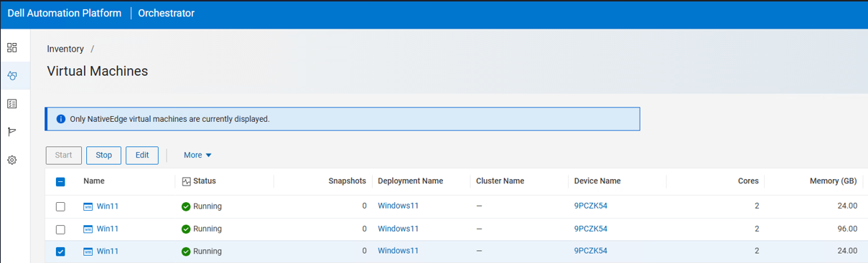The width and height of the screenshot is (868, 263).
Task: Click the greyed-out Start button
Action: [x=64, y=155]
